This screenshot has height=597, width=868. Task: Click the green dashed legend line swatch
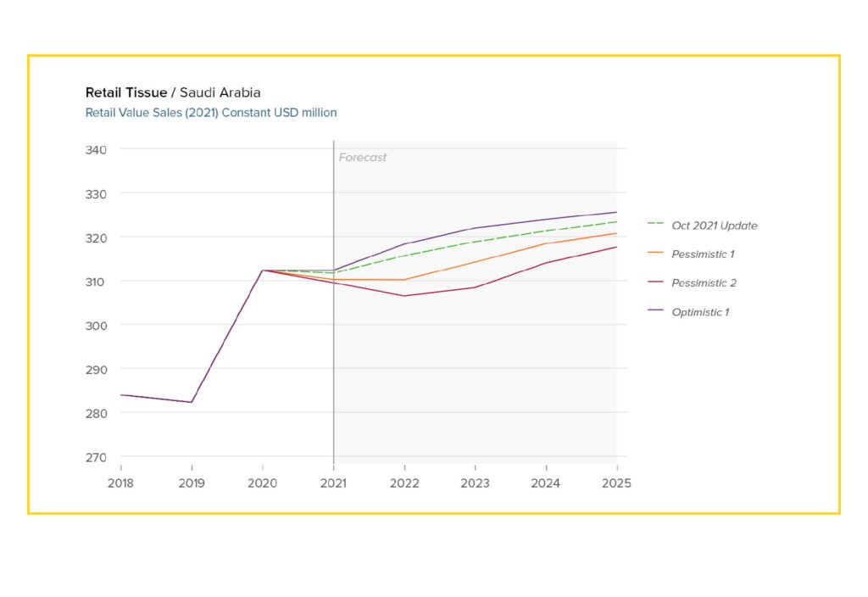pyautogui.click(x=655, y=223)
